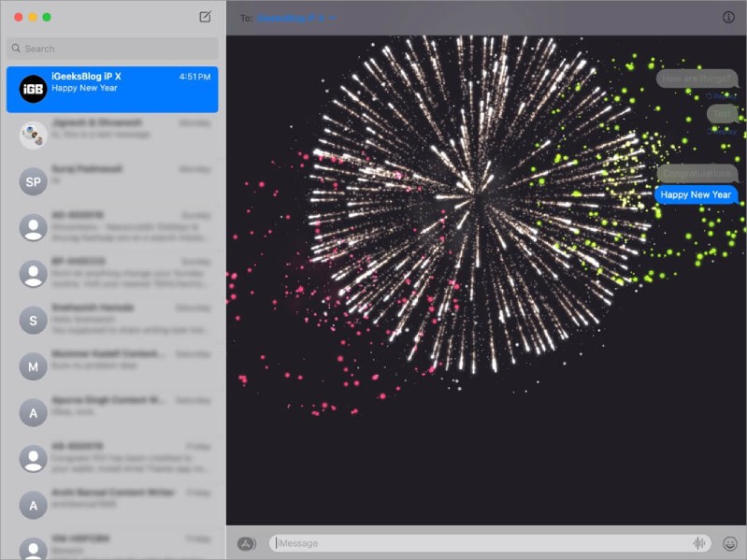The height and width of the screenshot is (560, 747).
Task: Replay effect under the "Test" message
Action: pyautogui.click(x=721, y=131)
